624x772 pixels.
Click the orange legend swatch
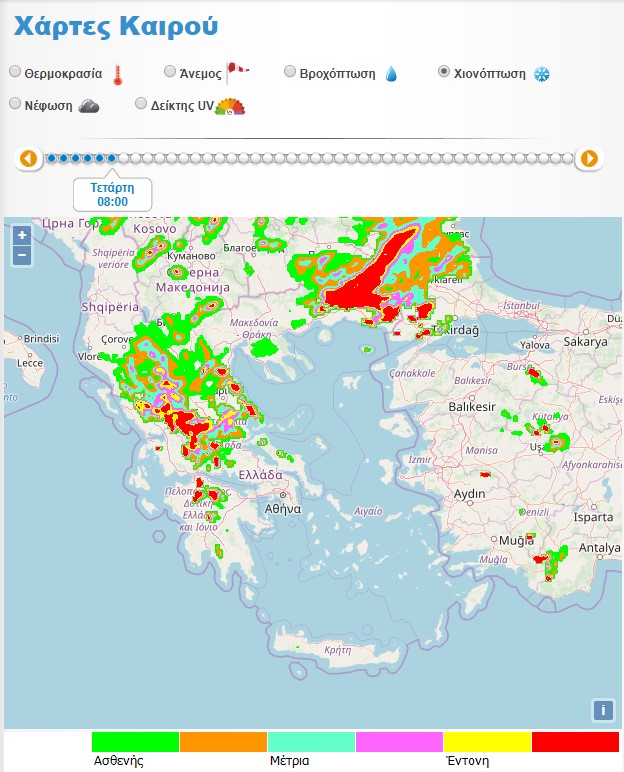click(223, 742)
